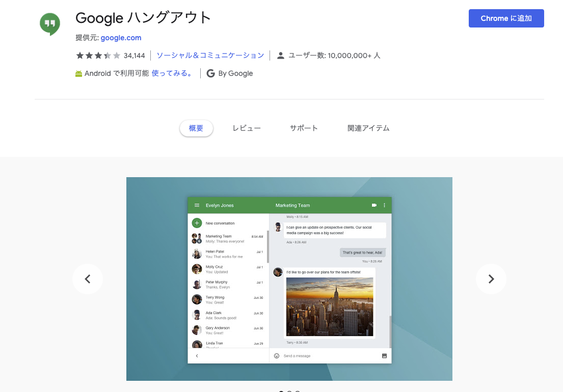Open the google.com provider link
Screen dimensions: 563x392
click(121, 38)
